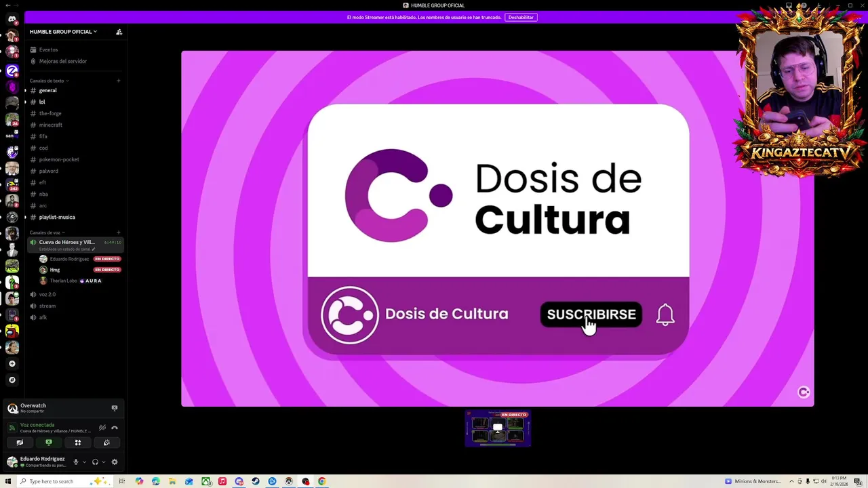
Task: Open the soundboard icon
Action: [106, 443]
